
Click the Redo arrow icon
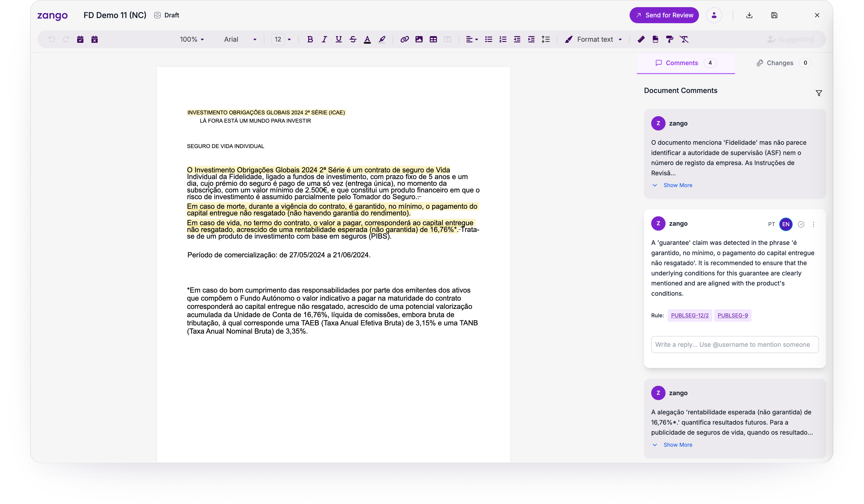pos(66,39)
